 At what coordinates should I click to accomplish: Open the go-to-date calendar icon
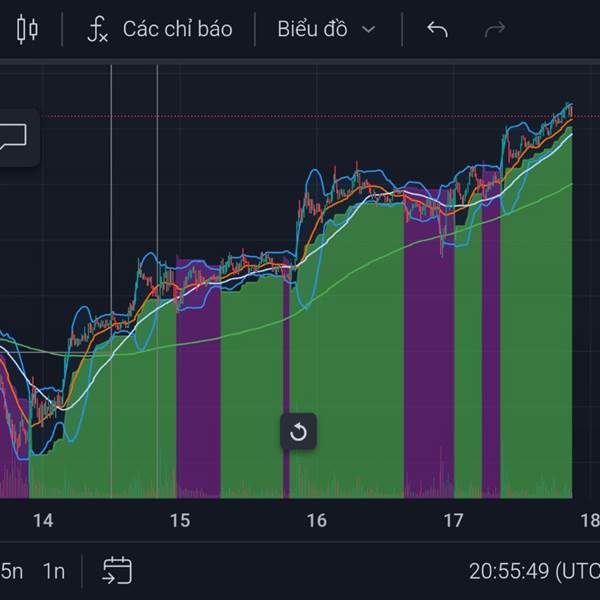[117, 571]
